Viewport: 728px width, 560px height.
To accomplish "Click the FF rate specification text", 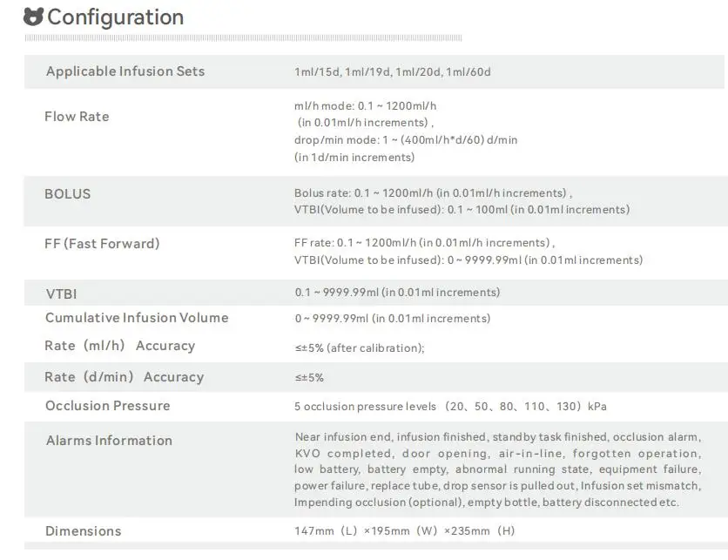I will pyautogui.click(x=424, y=243).
